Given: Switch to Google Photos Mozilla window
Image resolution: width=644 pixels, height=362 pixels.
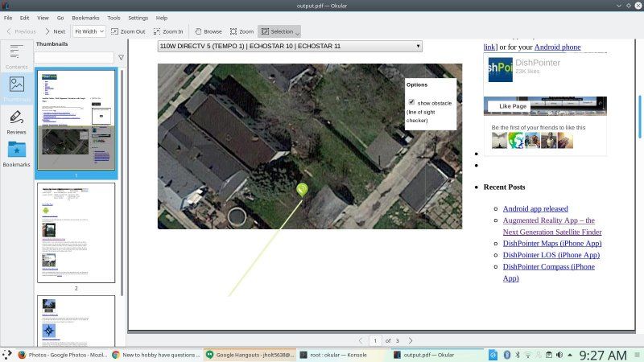Looking at the screenshot, I should point(63,355).
